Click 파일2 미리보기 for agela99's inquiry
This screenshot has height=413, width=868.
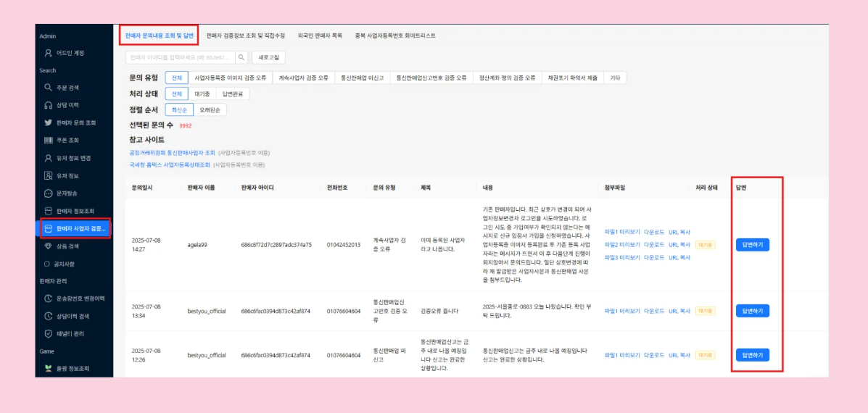coord(622,245)
